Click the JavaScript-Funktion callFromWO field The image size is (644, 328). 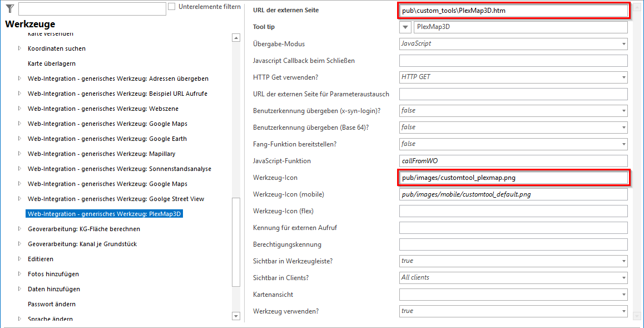(x=513, y=161)
